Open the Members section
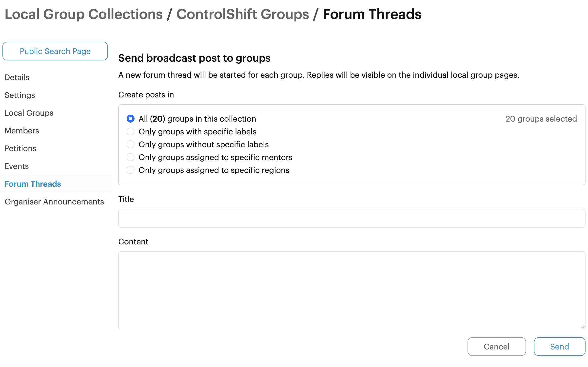 (22, 130)
